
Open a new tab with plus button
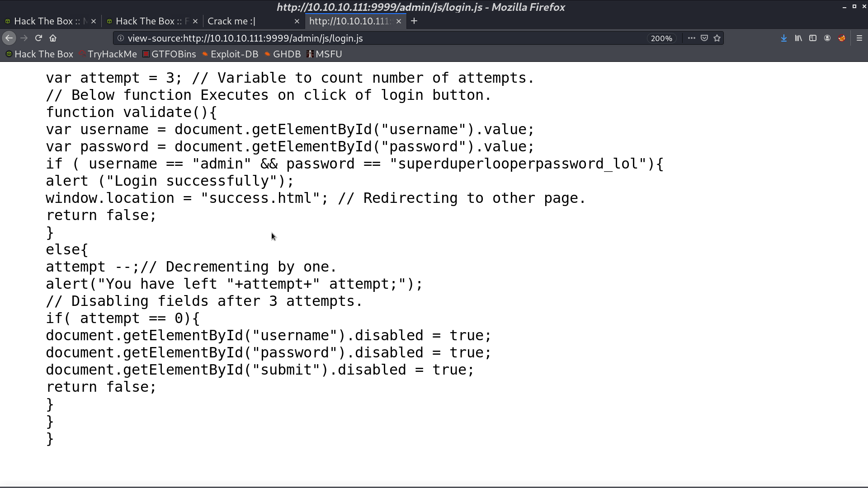pos(414,21)
